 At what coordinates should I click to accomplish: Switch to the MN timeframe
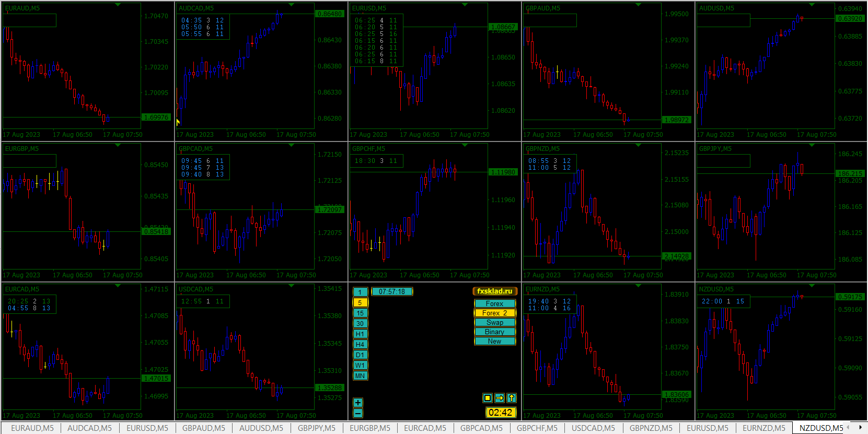pos(360,376)
